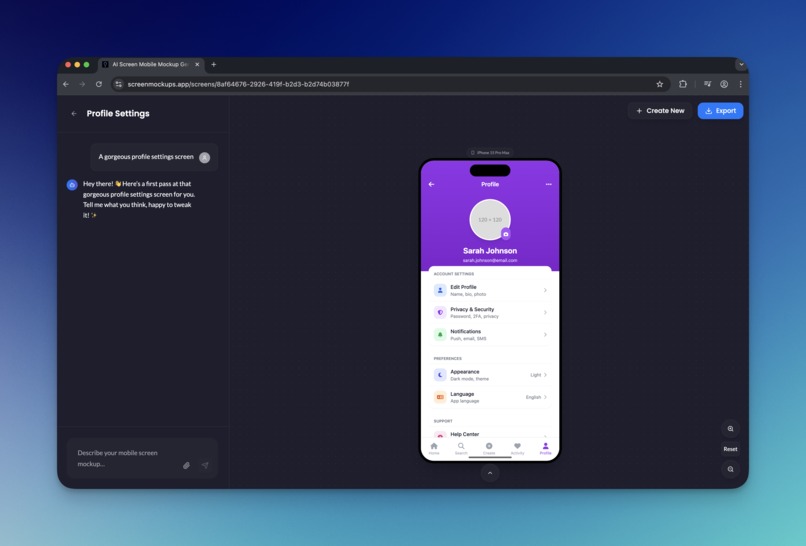Open the Chrome three-dot menu
The width and height of the screenshot is (806, 546).
[x=740, y=84]
